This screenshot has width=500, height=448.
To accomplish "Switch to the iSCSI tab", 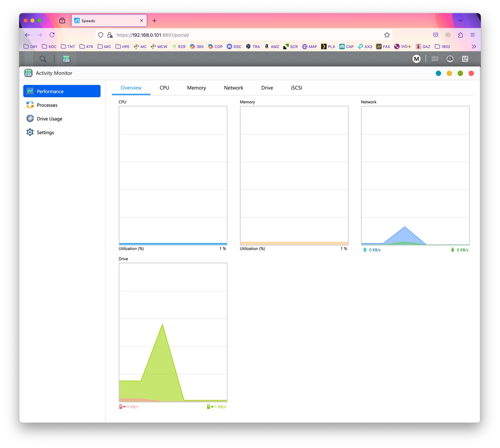I will pyautogui.click(x=297, y=88).
